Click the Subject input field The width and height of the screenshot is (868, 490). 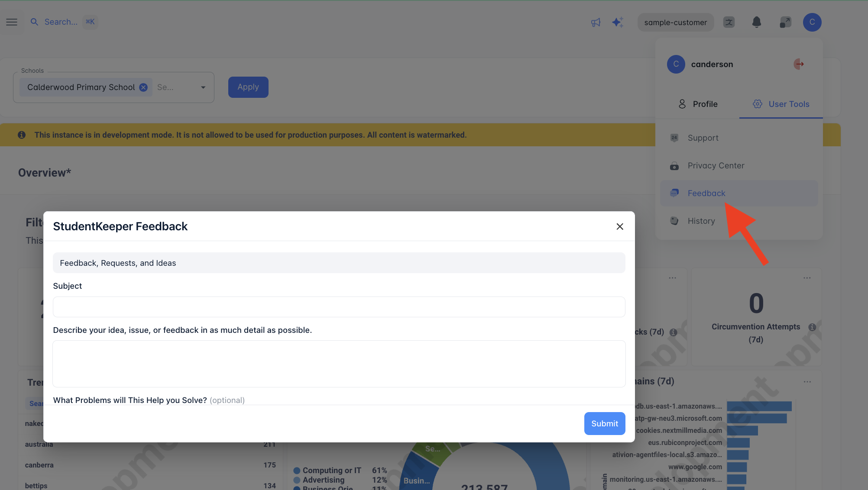[x=339, y=307]
